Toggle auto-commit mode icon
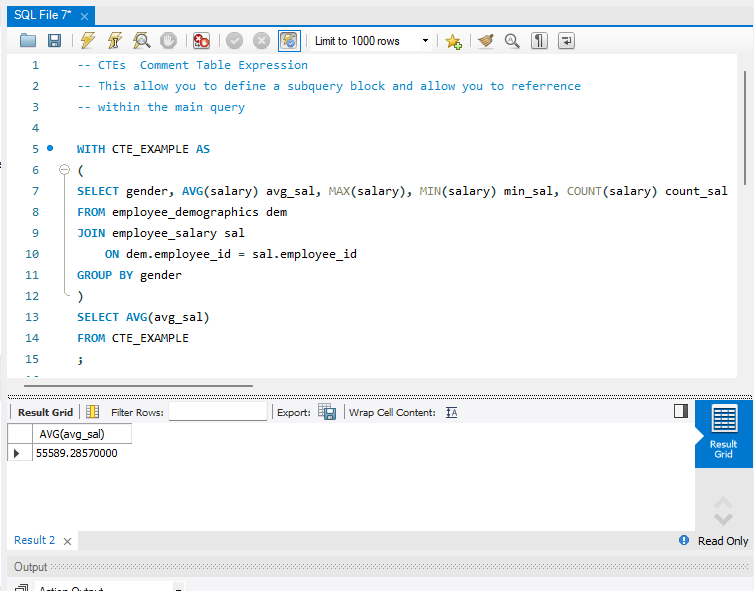 (289, 41)
